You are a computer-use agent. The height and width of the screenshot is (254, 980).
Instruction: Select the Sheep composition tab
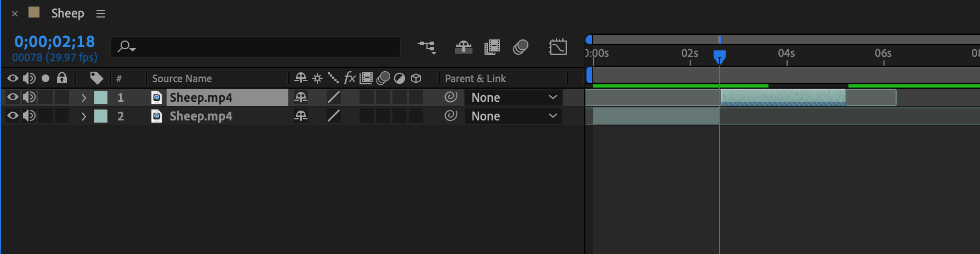pos(67,14)
